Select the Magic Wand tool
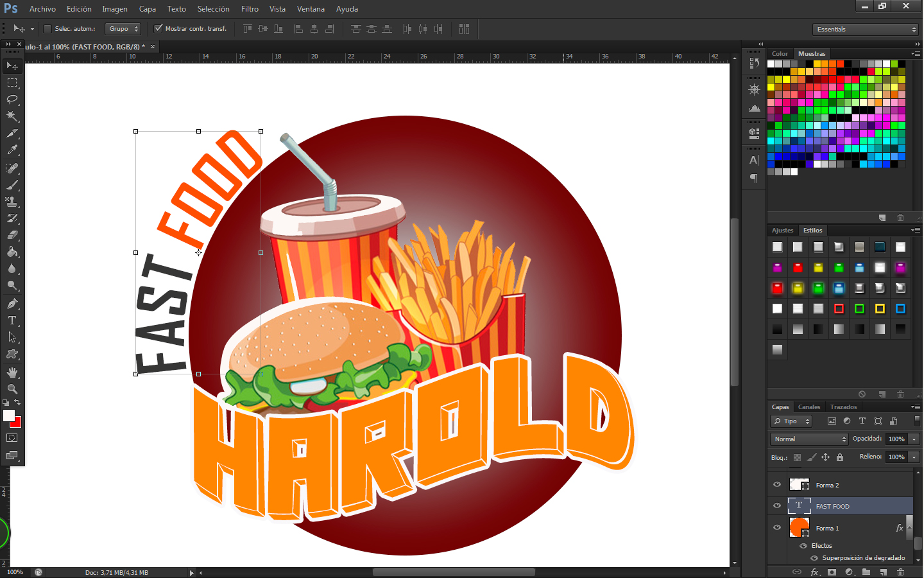The height and width of the screenshot is (578, 924). click(x=12, y=116)
